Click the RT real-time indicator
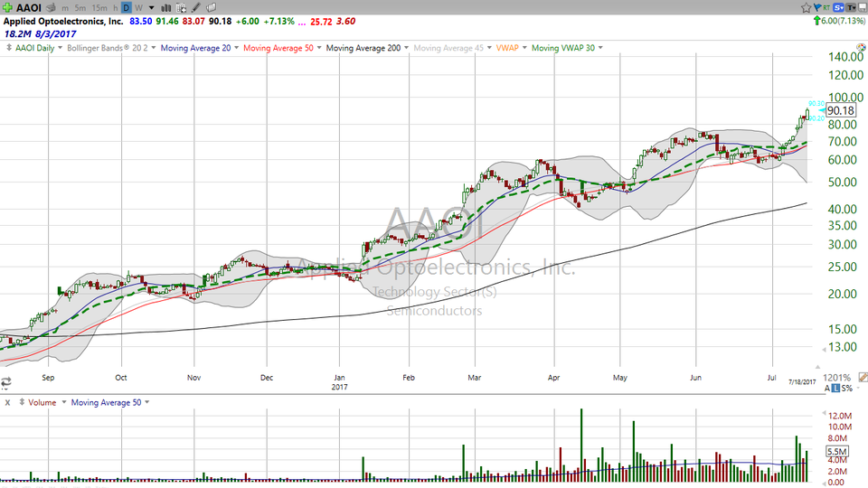 pos(826,8)
